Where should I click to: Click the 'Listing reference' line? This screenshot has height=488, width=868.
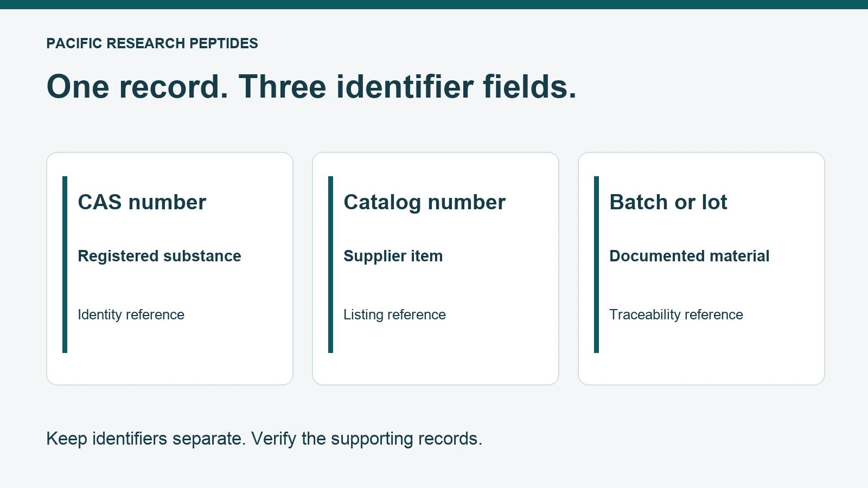point(395,314)
